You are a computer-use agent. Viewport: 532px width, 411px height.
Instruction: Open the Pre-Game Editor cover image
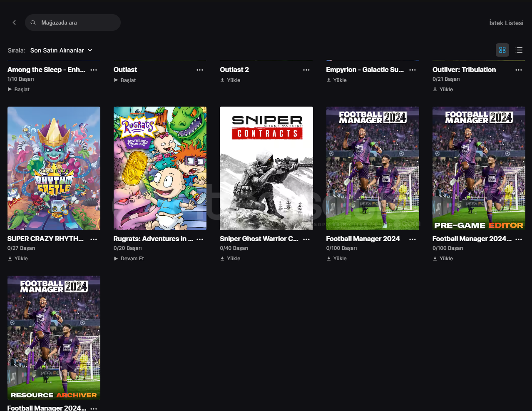tap(479, 168)
